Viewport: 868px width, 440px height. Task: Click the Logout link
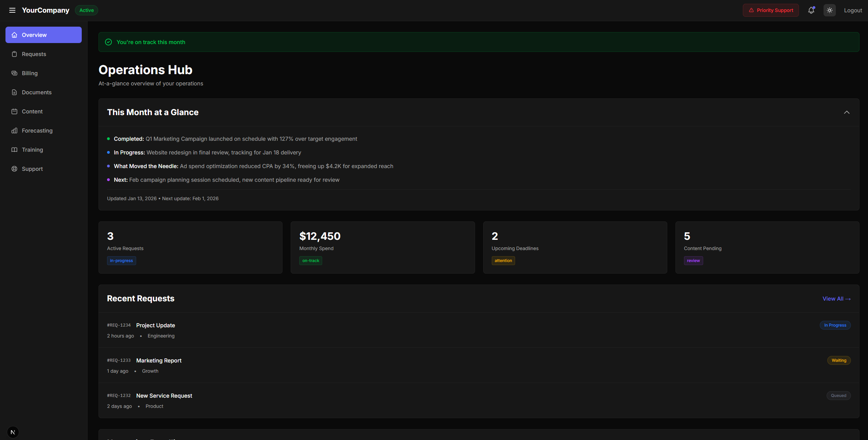tap(853, 10)
